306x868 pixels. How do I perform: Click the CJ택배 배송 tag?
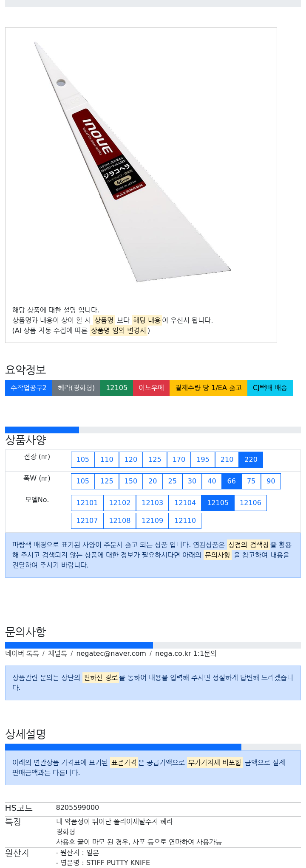270,388
